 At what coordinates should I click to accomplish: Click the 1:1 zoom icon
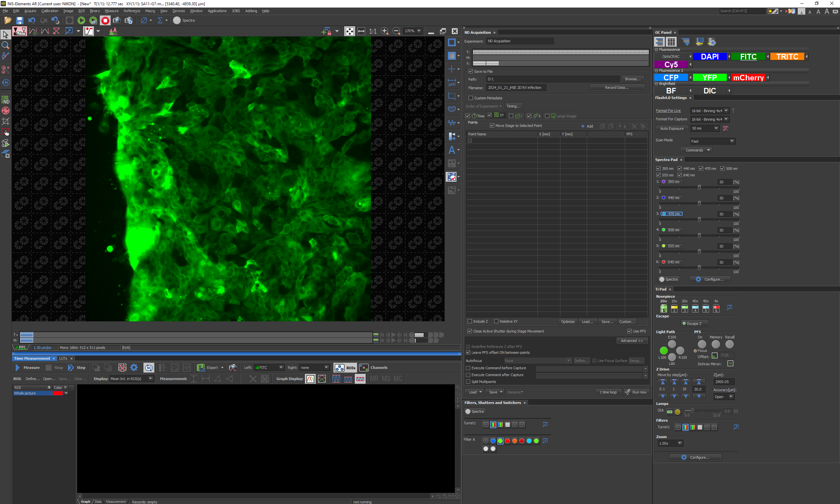coord(373,31)
